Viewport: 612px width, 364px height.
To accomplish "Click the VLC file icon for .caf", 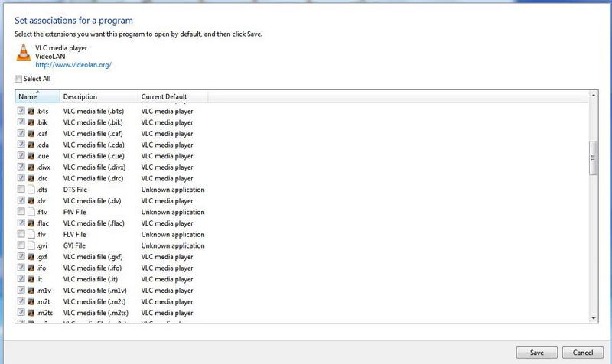I will point(31,134).
